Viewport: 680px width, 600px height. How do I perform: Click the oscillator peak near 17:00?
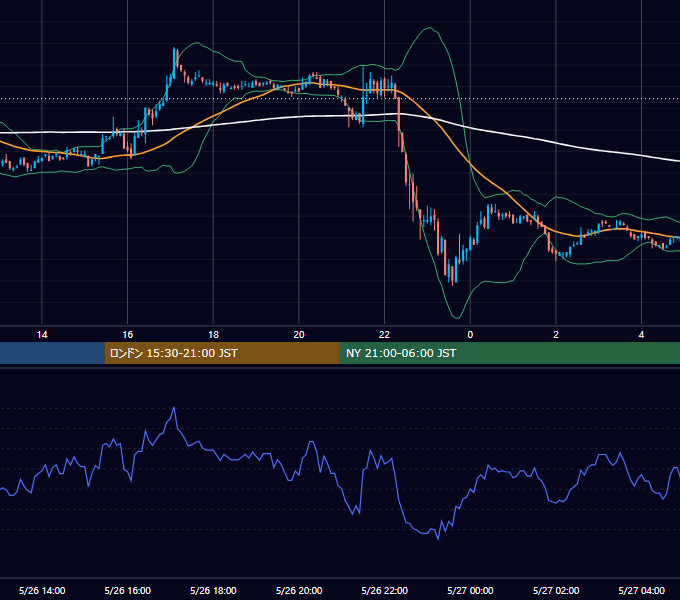174,408
